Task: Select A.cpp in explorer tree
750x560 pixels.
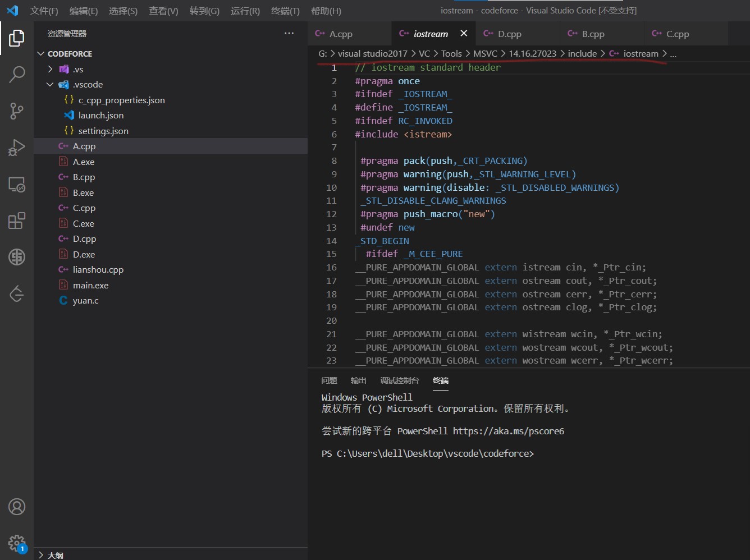Action: tap(171, 146)
